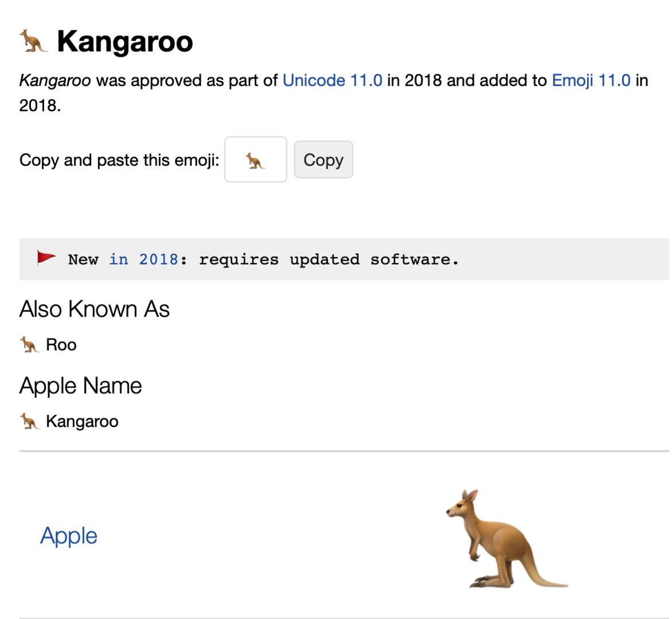Click the kangaroo emoji next to Roo
The image size is (672, 619).
pos(30,345)
